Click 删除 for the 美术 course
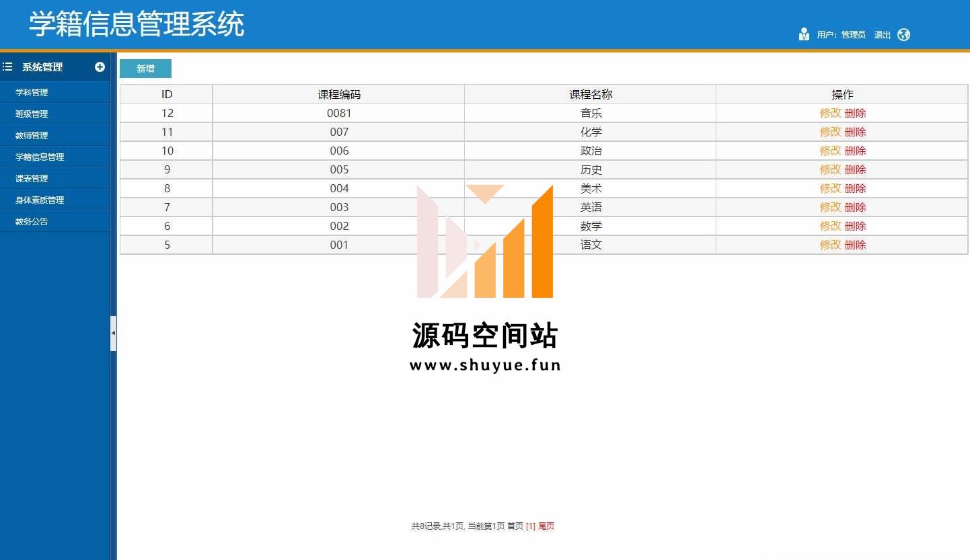 tap(855, 188)
